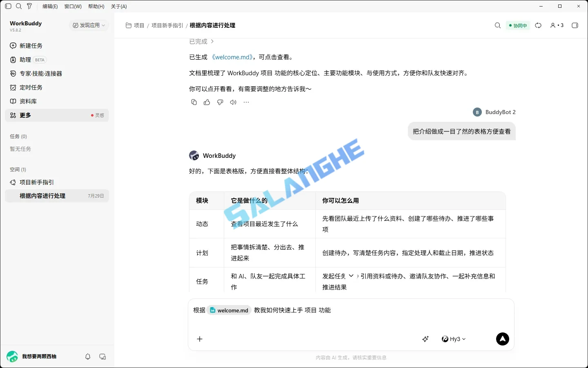Add an attachment with the plus icon
588x368 pixels.
(200, 339)
